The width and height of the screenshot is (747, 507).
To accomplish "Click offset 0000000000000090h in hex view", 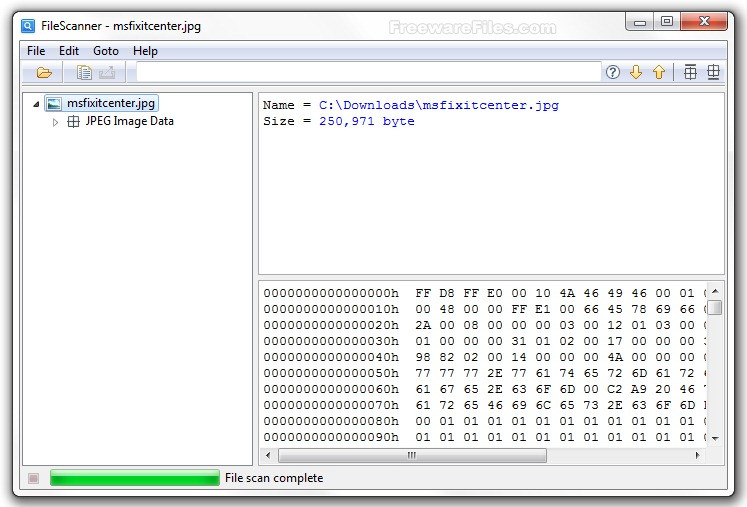I will [x=331, y=437].
